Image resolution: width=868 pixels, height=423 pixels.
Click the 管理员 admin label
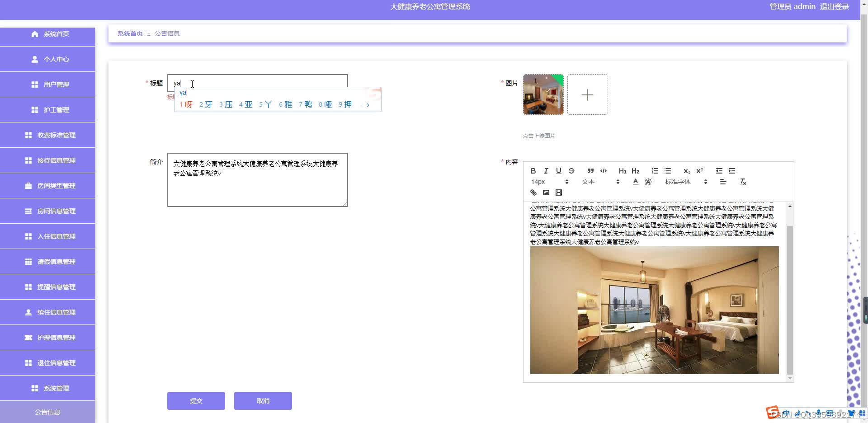tap(792, 7)
